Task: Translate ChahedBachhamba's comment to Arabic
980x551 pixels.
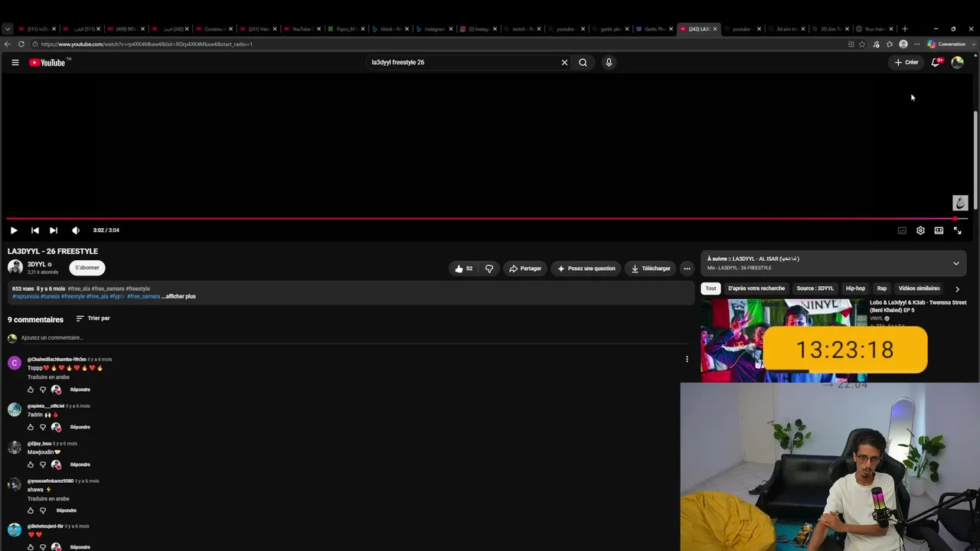Action: [48, 377]
